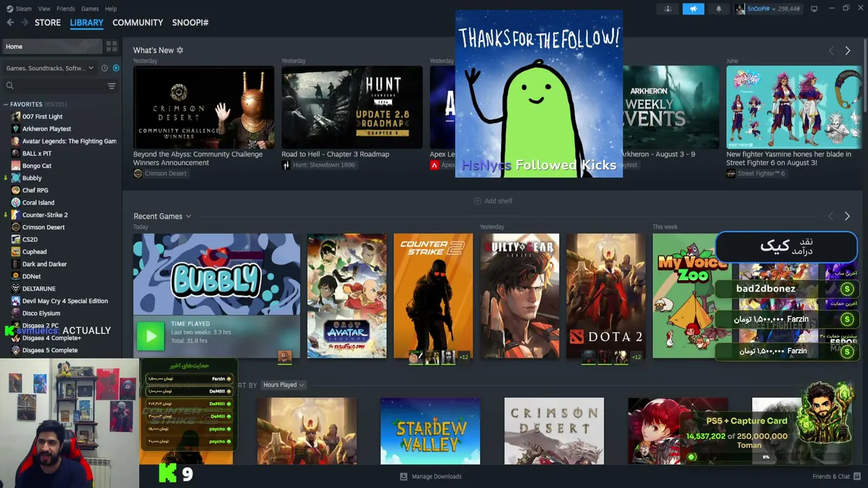Viewport: 868px width, 488px height.
Task: Select Counter-Strike 2 in the favorites list
Action: pyautogui.click(x=45, y=215)
